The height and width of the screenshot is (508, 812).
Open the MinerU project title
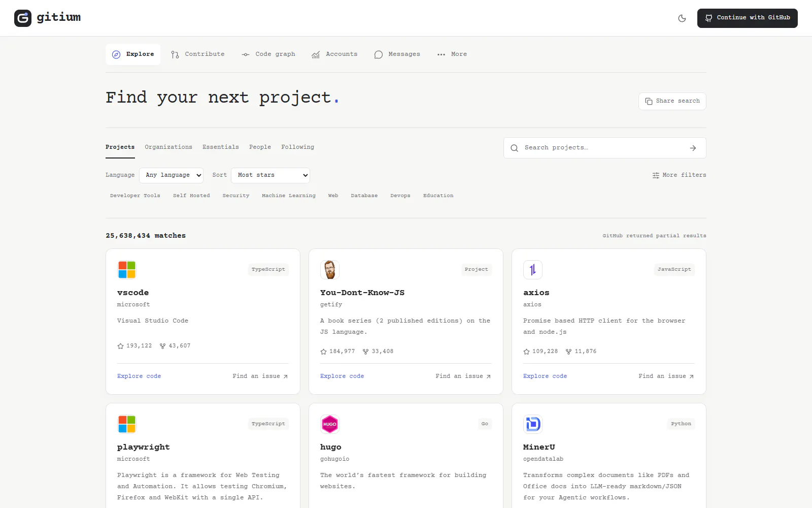coord(539,447)
